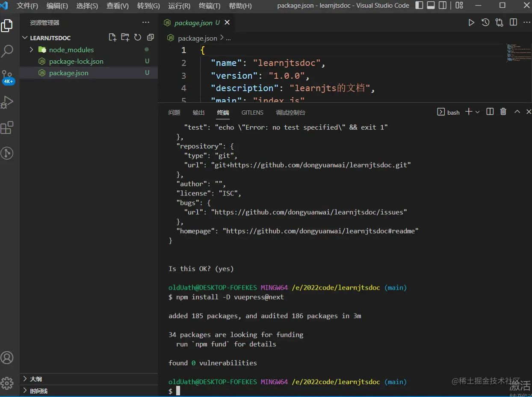The width and height of the screenshot is (532, 397).
Task: Split the editor to the right
Action: tap(514, 23)
